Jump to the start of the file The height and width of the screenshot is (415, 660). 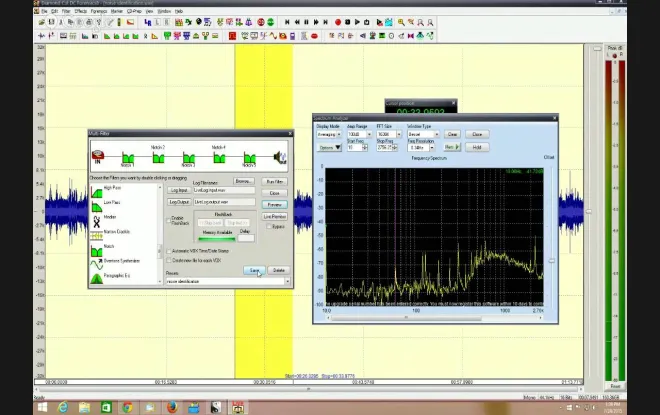287,22
